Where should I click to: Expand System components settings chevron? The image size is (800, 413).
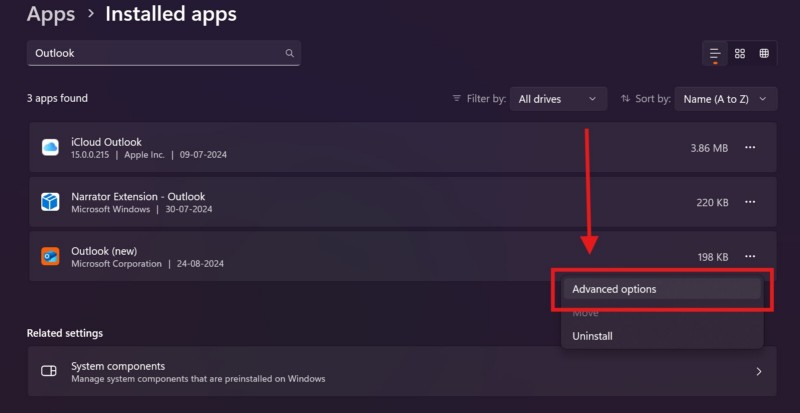[x=758, y=371]
